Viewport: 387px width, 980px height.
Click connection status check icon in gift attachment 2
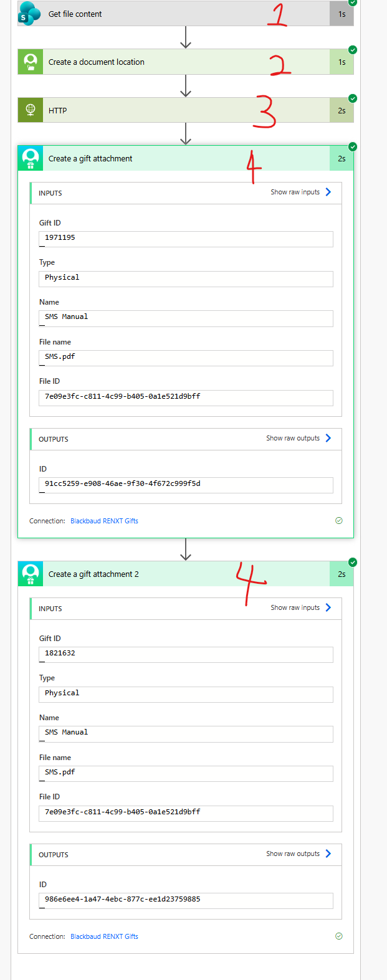[339, 936]
